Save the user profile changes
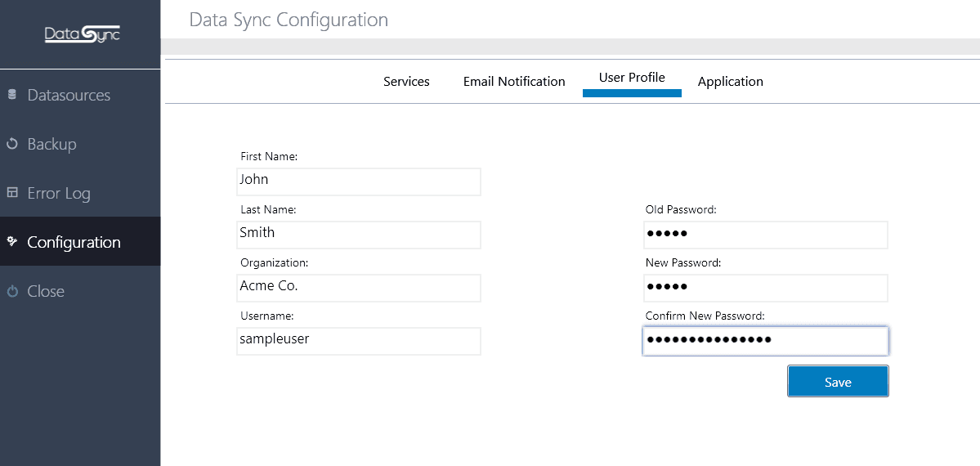Image resolution: width=980 pixels, height=466 pixels. pyautogui.click(x=838, y=382)
